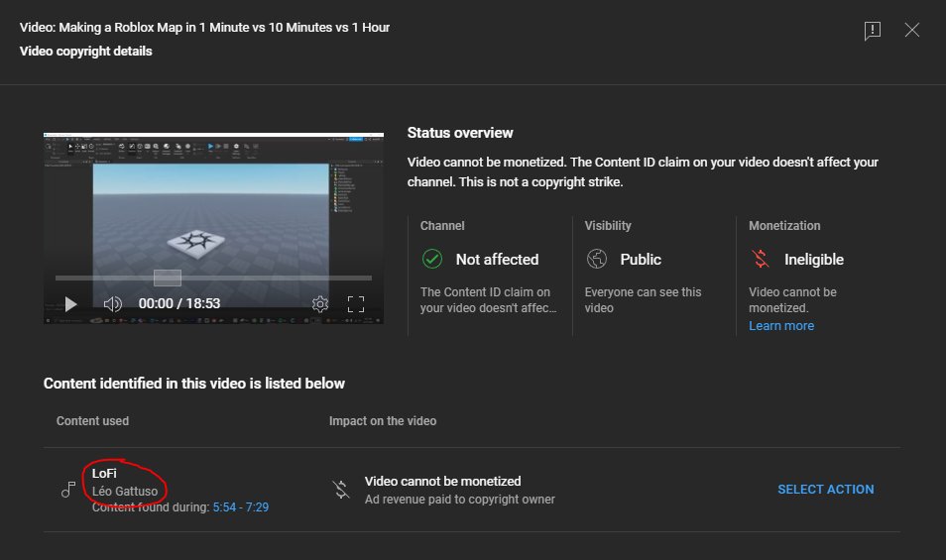The width and height of the screenshot is (946, 560).
Task: Click the green Not affected checkmark icon
Action: [432, 260]
